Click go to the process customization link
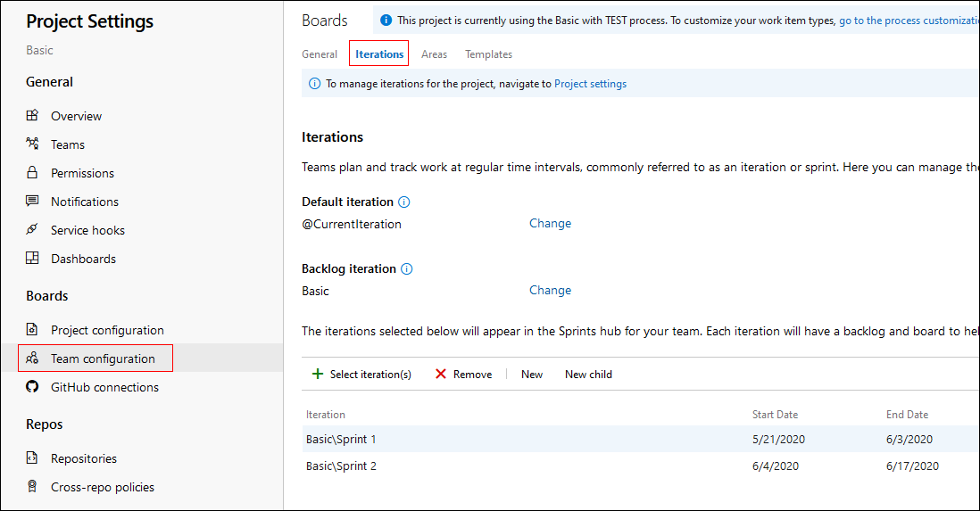Screen dimensions: 980x511 click(909, 21)
